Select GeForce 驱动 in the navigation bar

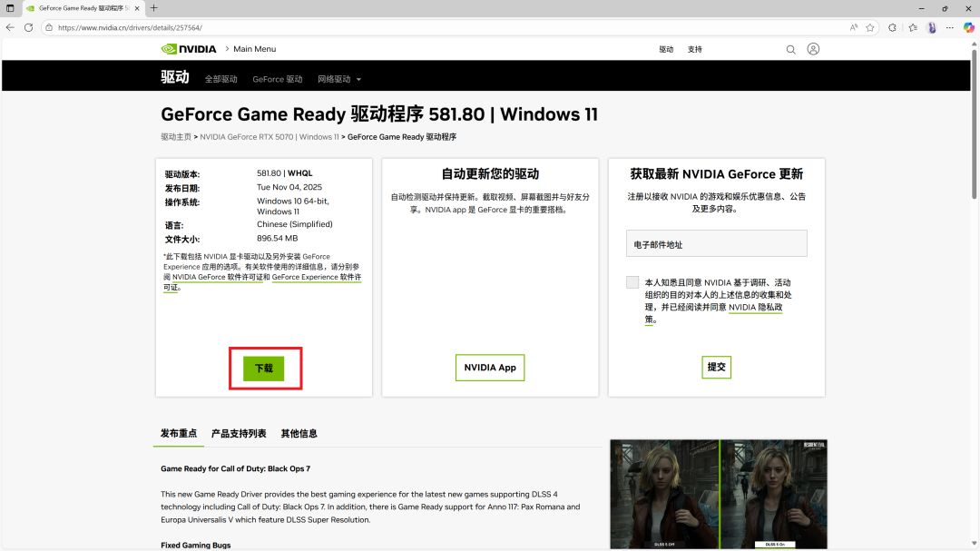pyautogui.click(x=278, y=80)
